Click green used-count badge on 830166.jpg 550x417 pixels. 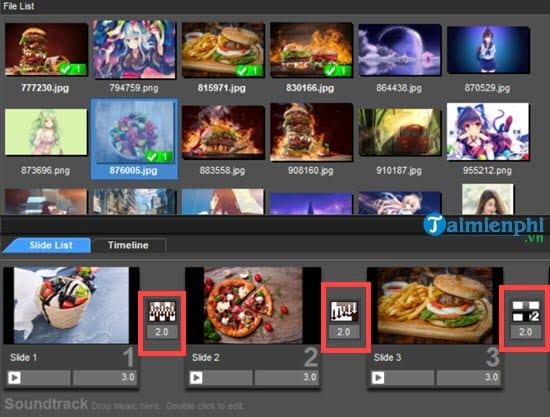pyautogui.click(x=338, y=70)
